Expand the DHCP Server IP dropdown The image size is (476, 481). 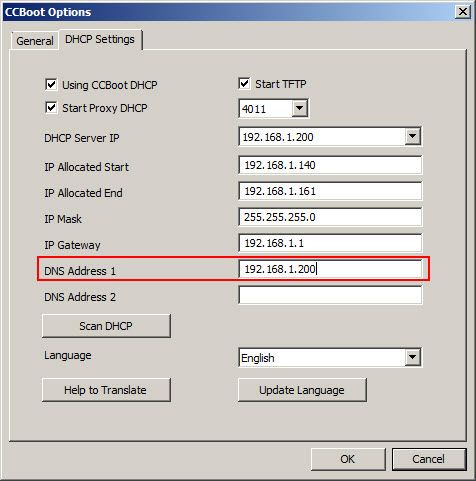[x=412, y=136]
